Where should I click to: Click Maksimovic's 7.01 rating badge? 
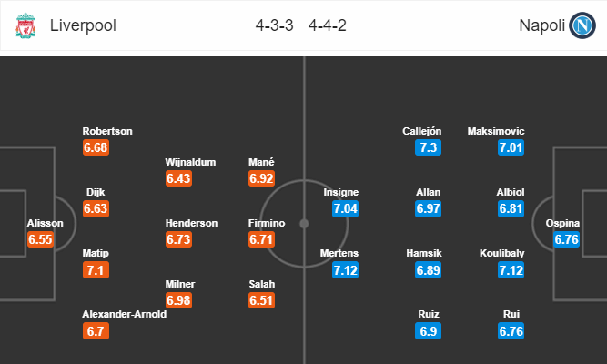512,147
